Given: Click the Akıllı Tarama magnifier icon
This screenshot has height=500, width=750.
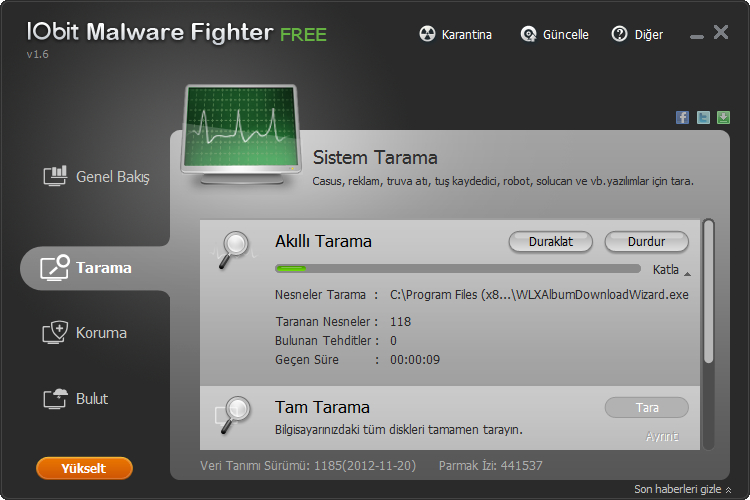Looking at the screenshot, I should (235, 246).
